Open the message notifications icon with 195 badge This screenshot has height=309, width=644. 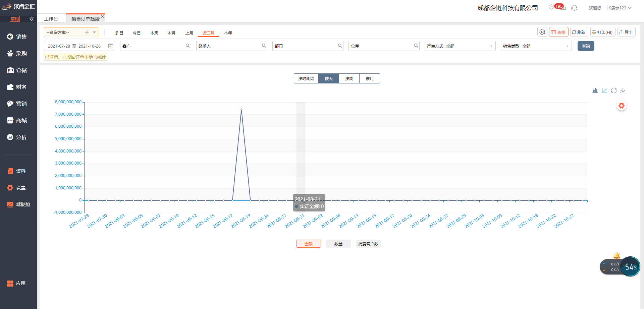552,7
